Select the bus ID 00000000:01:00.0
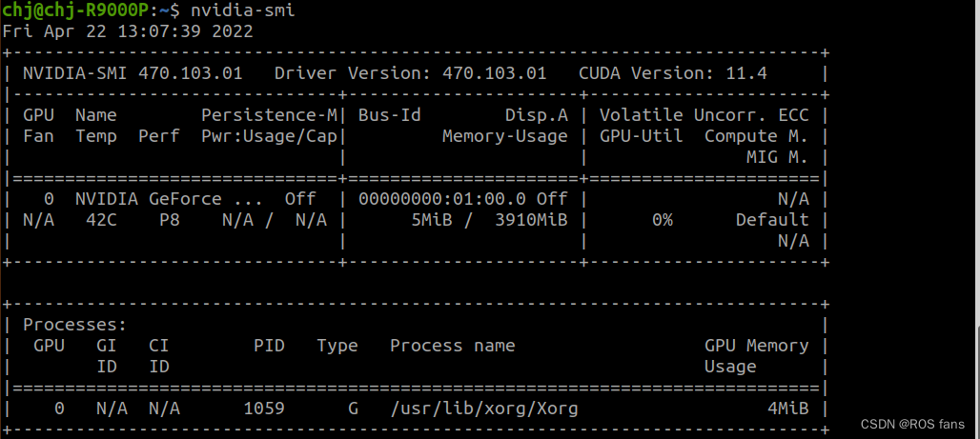 pyautogui.click(x=442, y=199)
